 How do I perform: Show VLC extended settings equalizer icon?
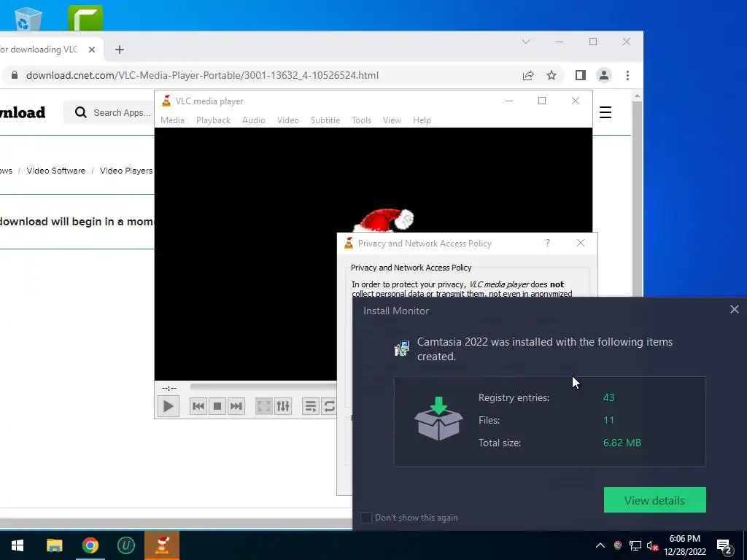point(283,406)
